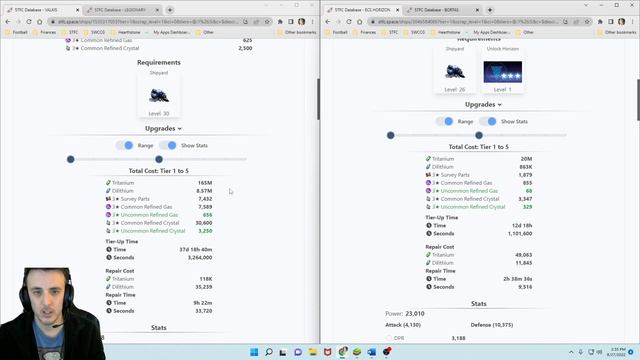This screenshot has height=360, width=640.
Task: Click the Uncommon Refined Gas link on the ECS HORIZON page
Action: [469, 191]
